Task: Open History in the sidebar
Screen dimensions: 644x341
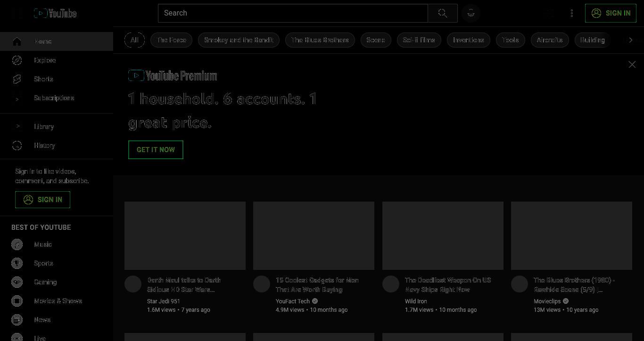Action: click(57, 146)
